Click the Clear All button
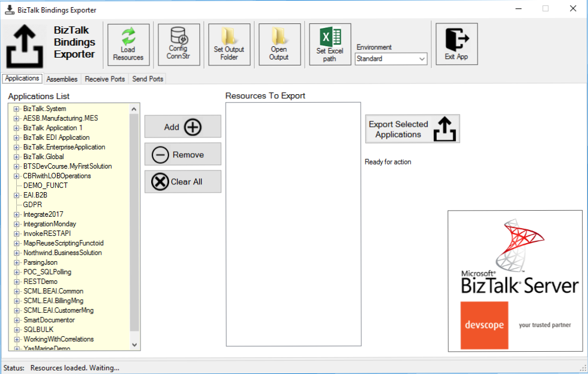 click(182, 182)
